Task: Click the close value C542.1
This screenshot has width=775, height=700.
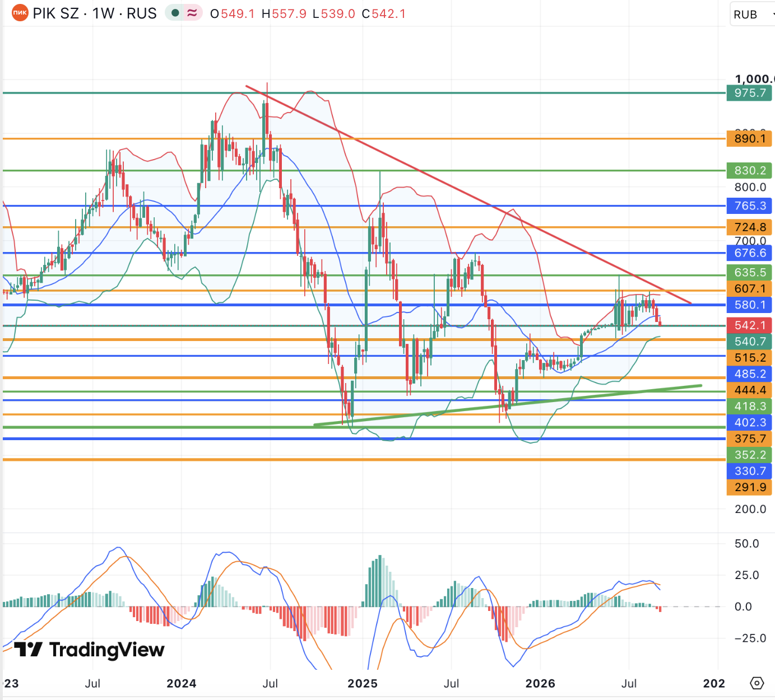Action: [x=384, y=13]
